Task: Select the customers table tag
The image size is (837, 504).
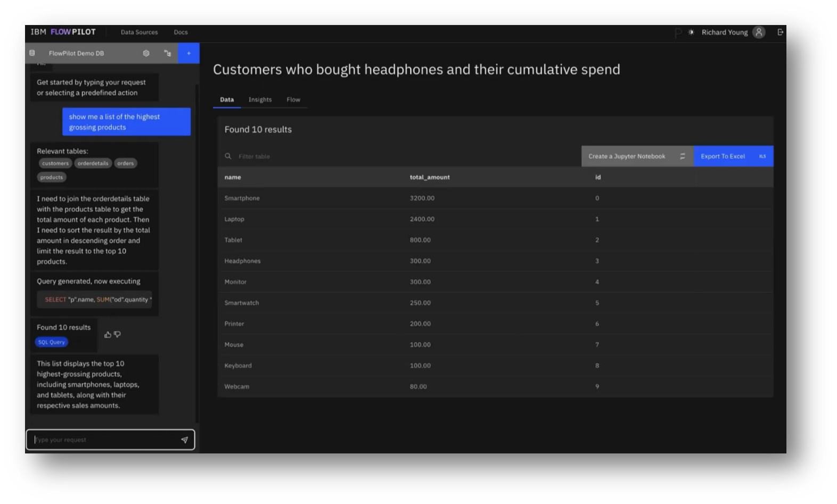Action: (55, 163)
